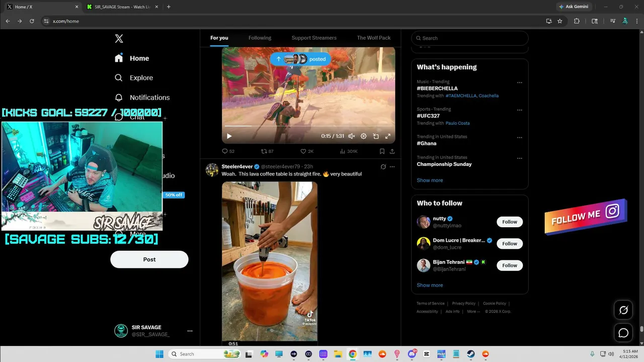Open the floating Messages chat button

coord(623,333)
